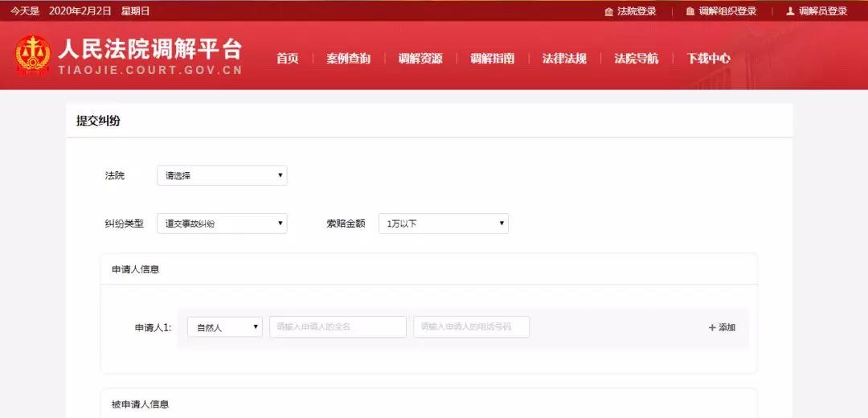Open 案例查询 in the navigation menu
This screenshot has width=868, height=418.
348,59
